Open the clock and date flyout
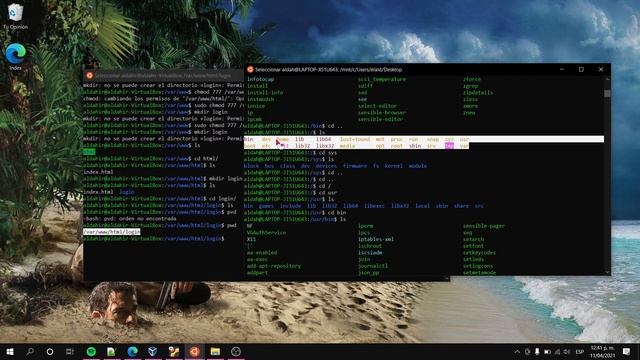Viewport: 640px width, 360px height. 602,352
